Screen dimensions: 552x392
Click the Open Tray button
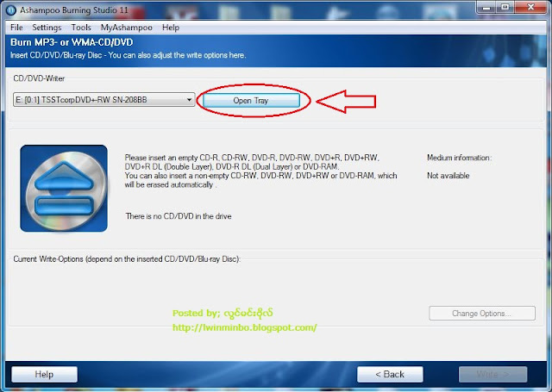coord(251,101)
